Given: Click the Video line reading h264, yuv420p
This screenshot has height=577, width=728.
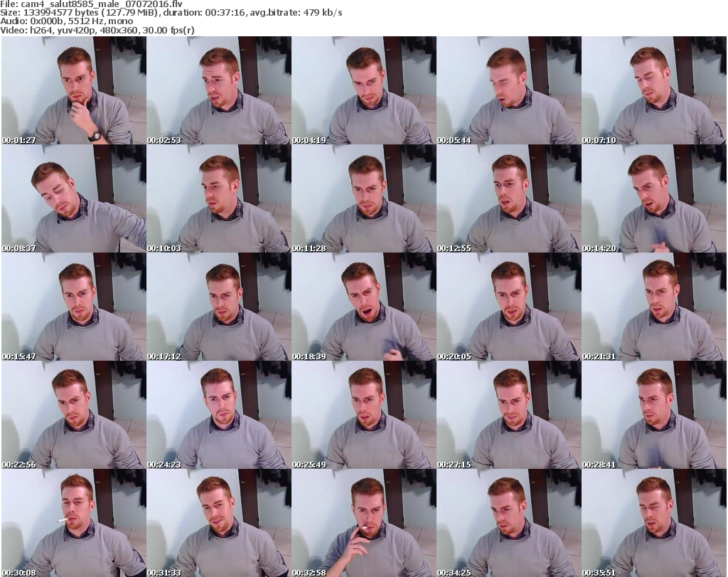Looking at the screenshot, I should click(97, 30).
